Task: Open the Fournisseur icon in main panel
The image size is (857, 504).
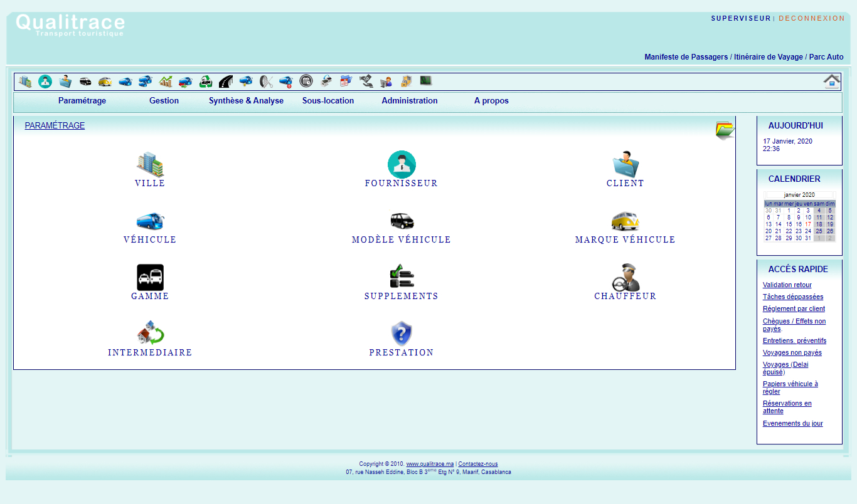Action: point(402,164)
